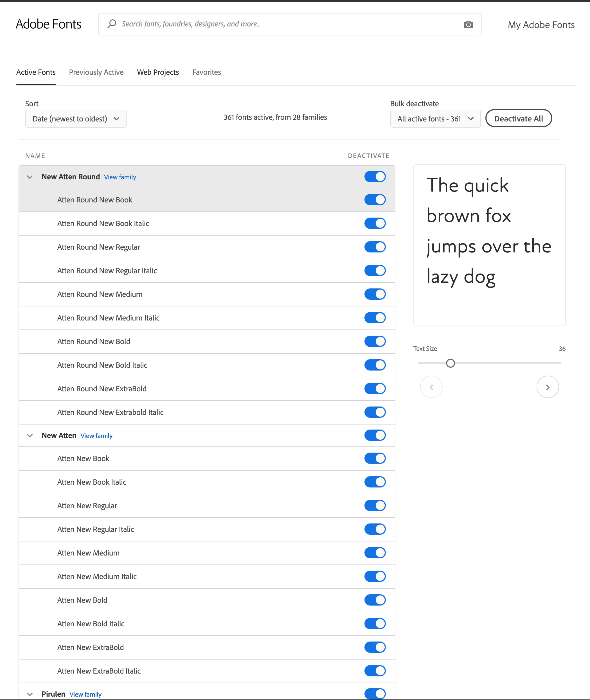Screen dimensions: 590x700
Task: Open View family link for New Atten Round
Action: click(x=120, y=177)
